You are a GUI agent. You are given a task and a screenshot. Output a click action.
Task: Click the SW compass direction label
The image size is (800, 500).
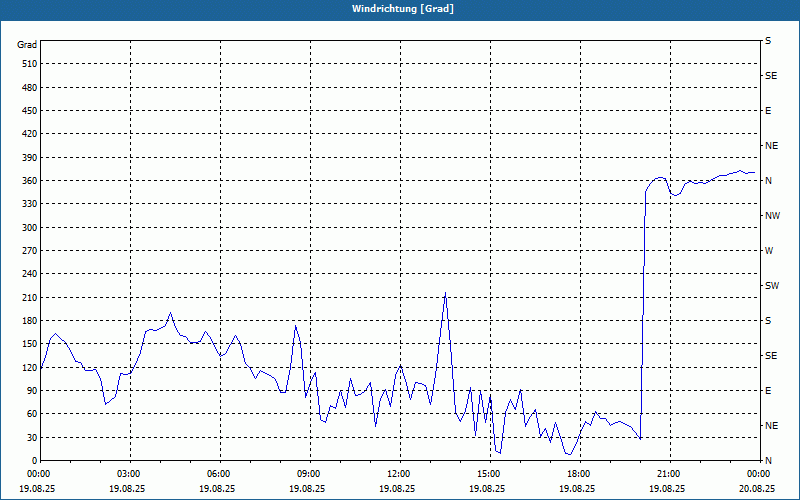(772, 286)
